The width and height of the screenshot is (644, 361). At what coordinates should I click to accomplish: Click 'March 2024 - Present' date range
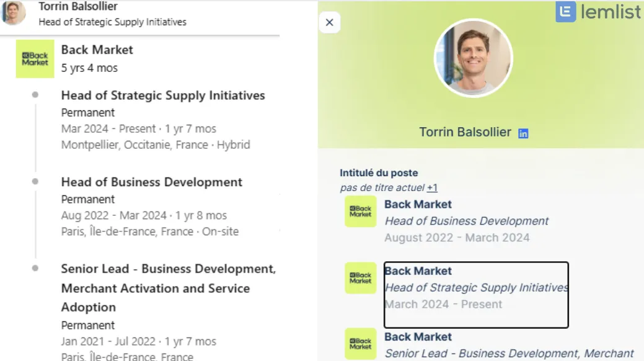444,305
